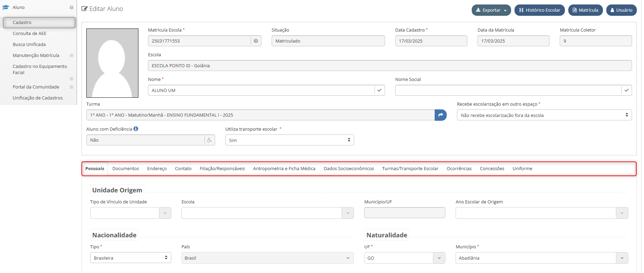Switch to the Ocorrências tab
This screenshot has width=644, height=273.
[x=459, y=168]
